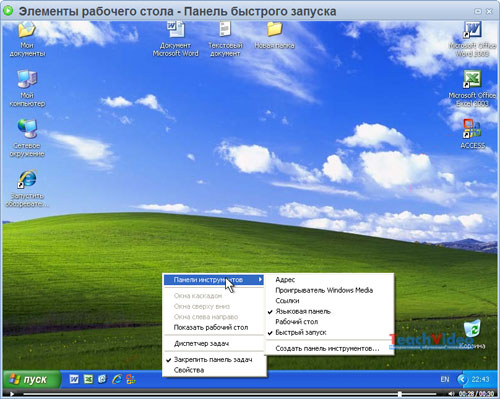Open the Панели инструментов submenu

pyautogui.click(x=214, y=280)
